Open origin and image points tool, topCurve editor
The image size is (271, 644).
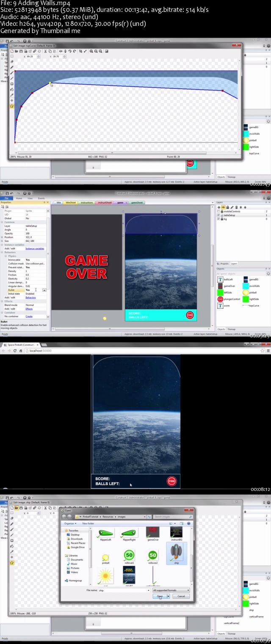pyautogui.click(x=12, y=101)
